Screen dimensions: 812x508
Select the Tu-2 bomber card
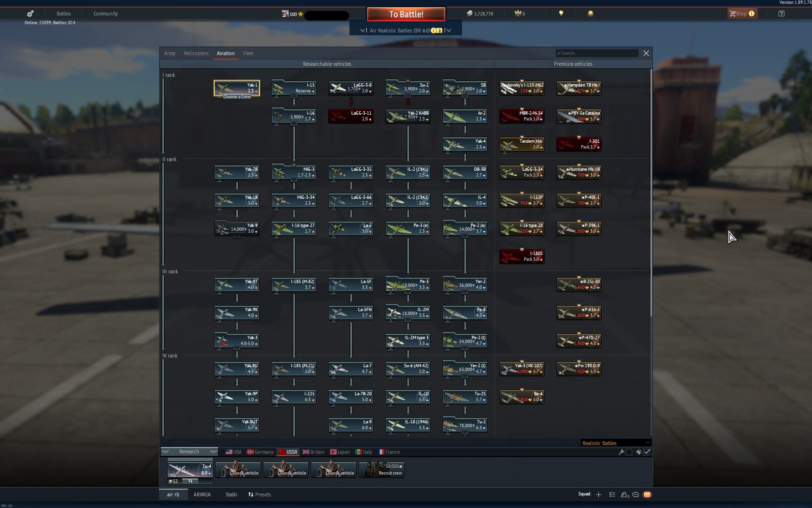click(x=465, y=425)
